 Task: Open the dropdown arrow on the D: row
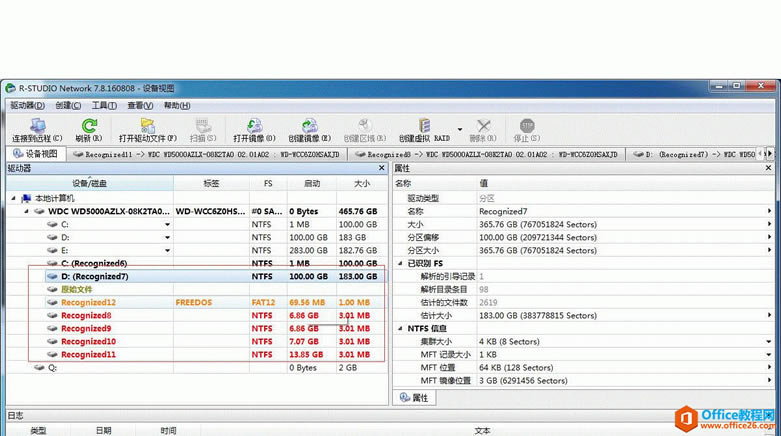(x=167, y=238)
